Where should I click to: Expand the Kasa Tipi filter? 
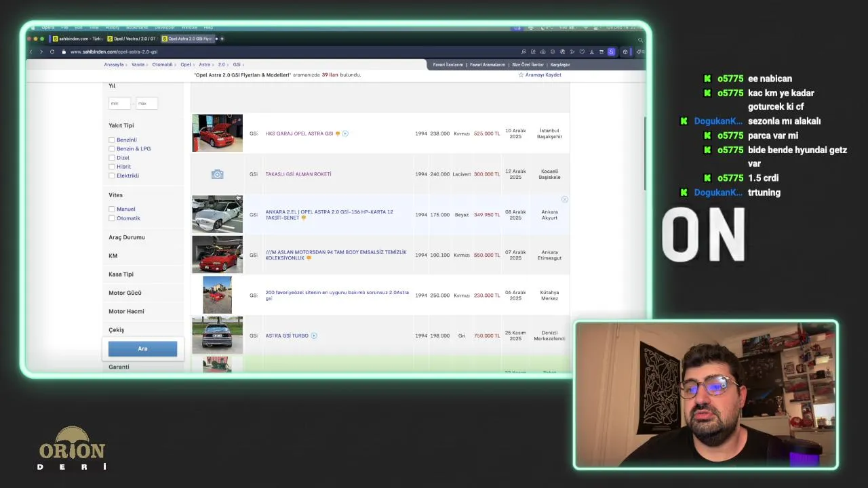[121, 274]
